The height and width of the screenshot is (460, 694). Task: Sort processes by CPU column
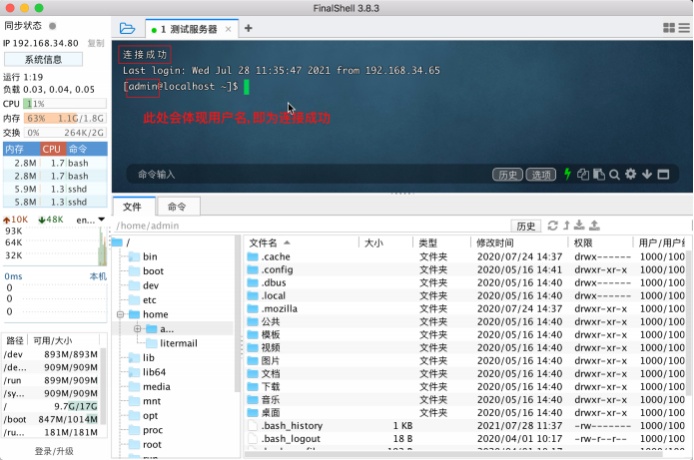tap(53, 149)
